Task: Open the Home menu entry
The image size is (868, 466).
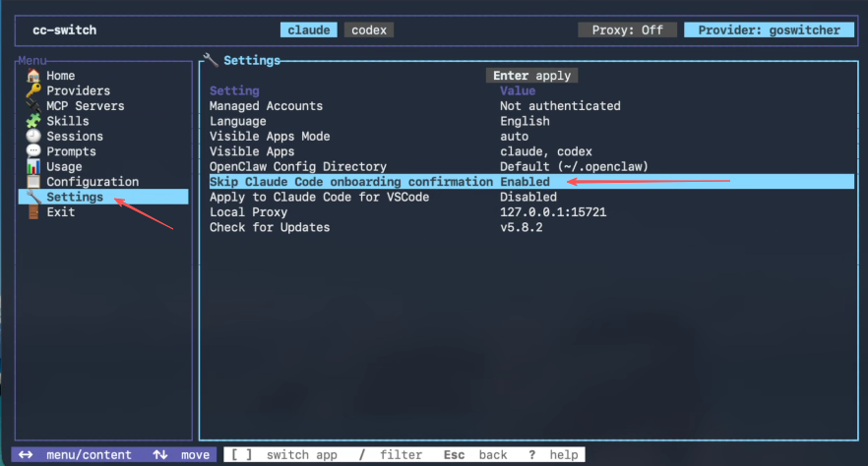Action: coord(60,75)
